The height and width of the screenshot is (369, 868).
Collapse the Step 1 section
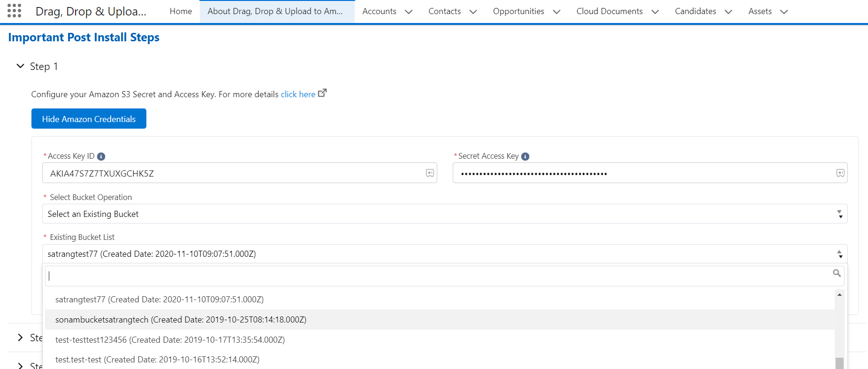click(x=20, y=66)
